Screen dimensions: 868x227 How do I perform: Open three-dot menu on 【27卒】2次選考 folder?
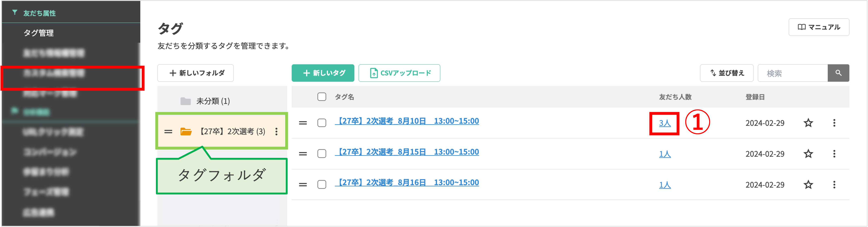276,131
